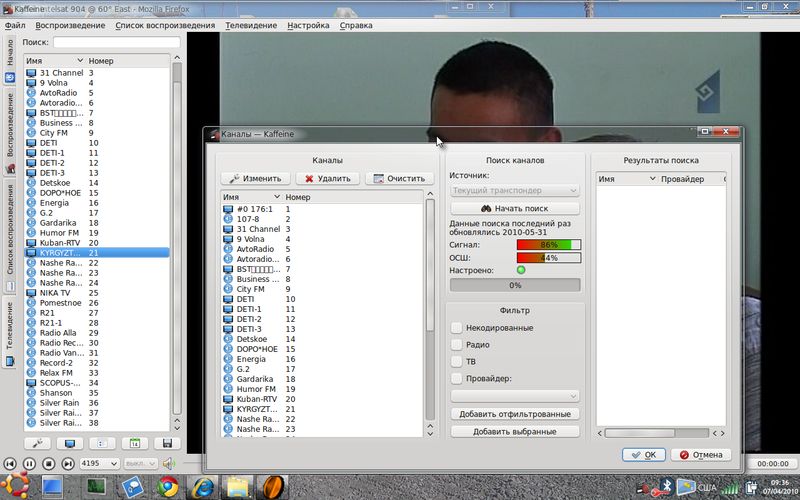The height and width of the screenshot is (500, 800).
Task: Click the wrench configure channels icon
Action: 38,443
